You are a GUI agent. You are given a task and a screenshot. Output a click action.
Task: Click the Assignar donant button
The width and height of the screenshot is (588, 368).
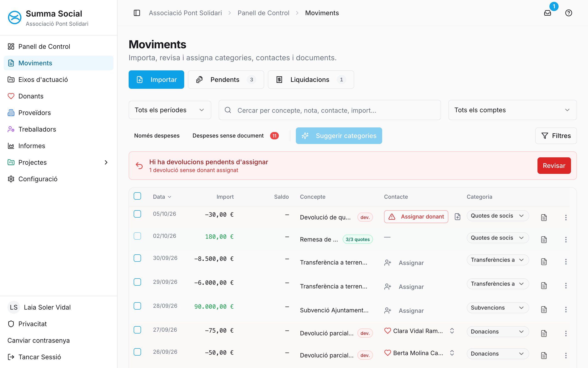point(416,217)
